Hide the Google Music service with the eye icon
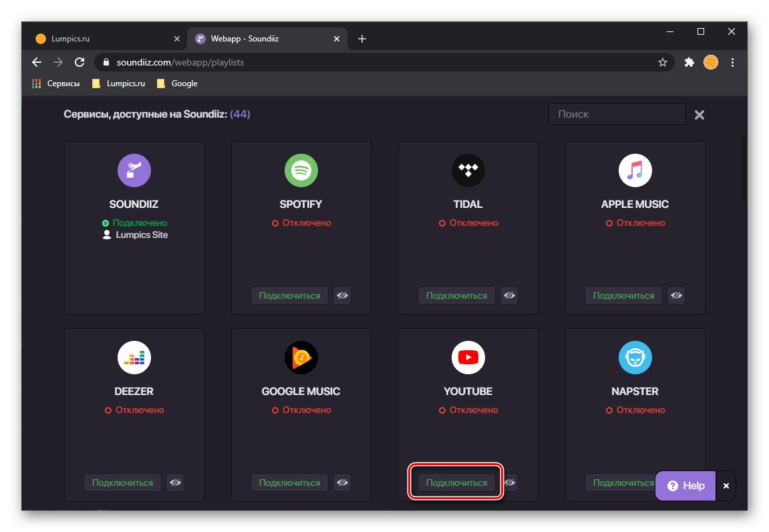This screenshot has height=532, width=769. point(342,483)
